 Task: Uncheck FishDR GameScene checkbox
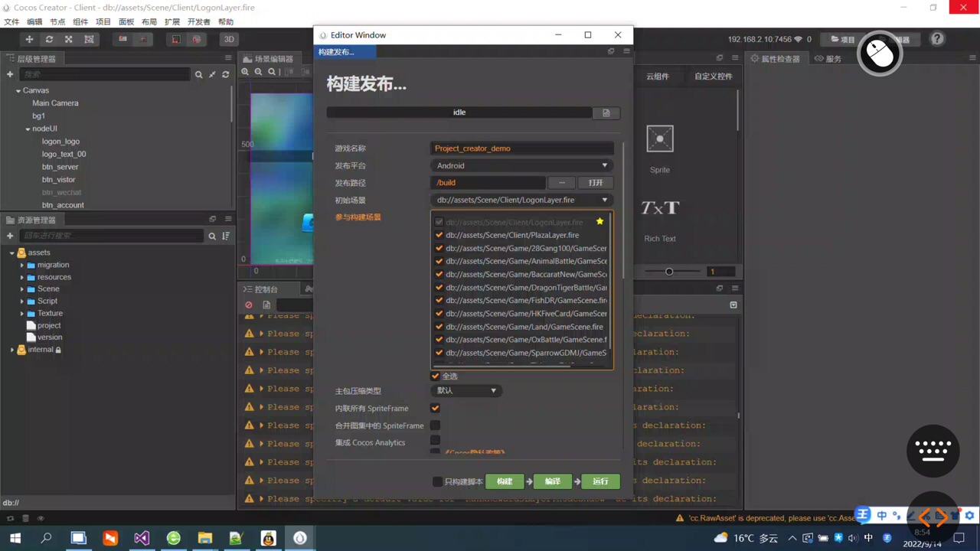point(439,300)
